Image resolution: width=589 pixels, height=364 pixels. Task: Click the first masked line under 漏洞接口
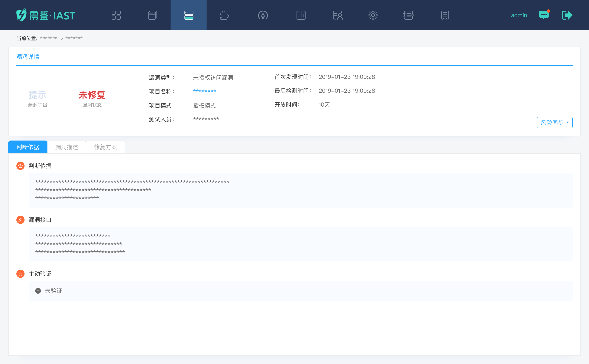(x=73, y=236)
